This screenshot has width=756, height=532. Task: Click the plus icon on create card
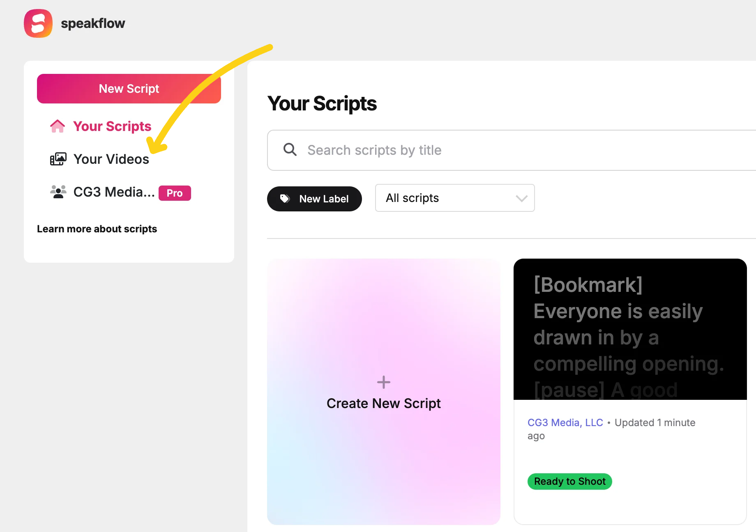384,382
